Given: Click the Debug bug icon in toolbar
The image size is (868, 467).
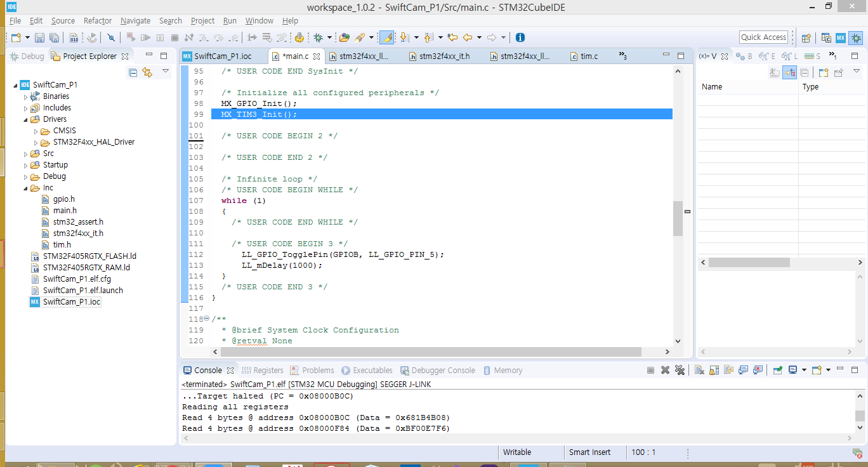Looking at the screenshot, I should pos(318,38).
